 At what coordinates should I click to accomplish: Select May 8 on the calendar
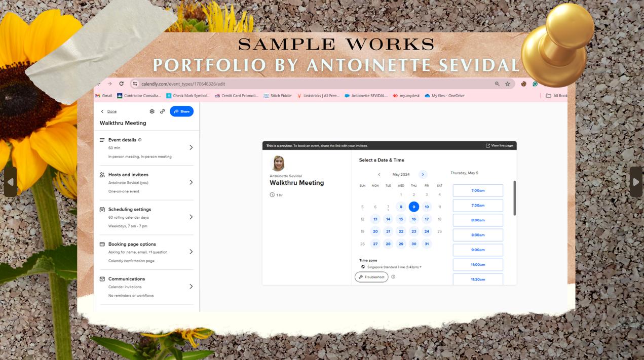[401, 207]
